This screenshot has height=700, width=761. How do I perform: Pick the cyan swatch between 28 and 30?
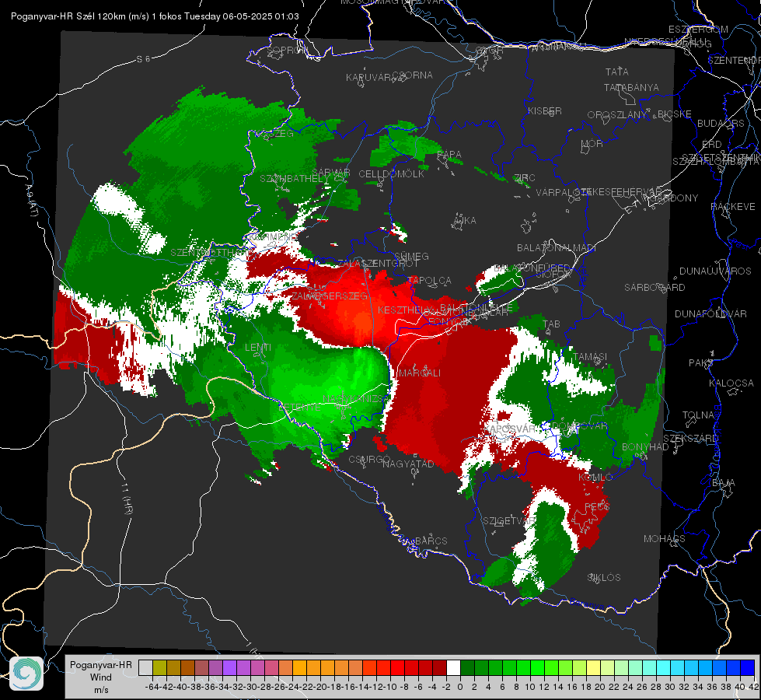[x=664, y=667]
